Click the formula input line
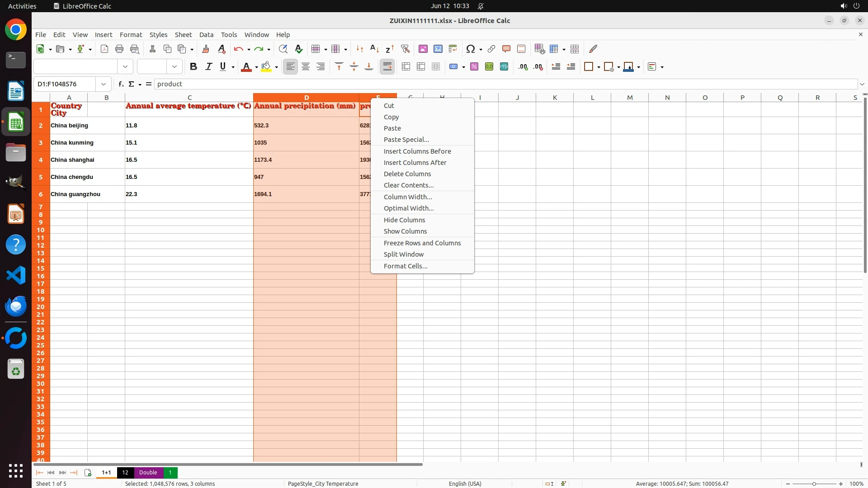868x488 pixels. [x=497, y=84]
